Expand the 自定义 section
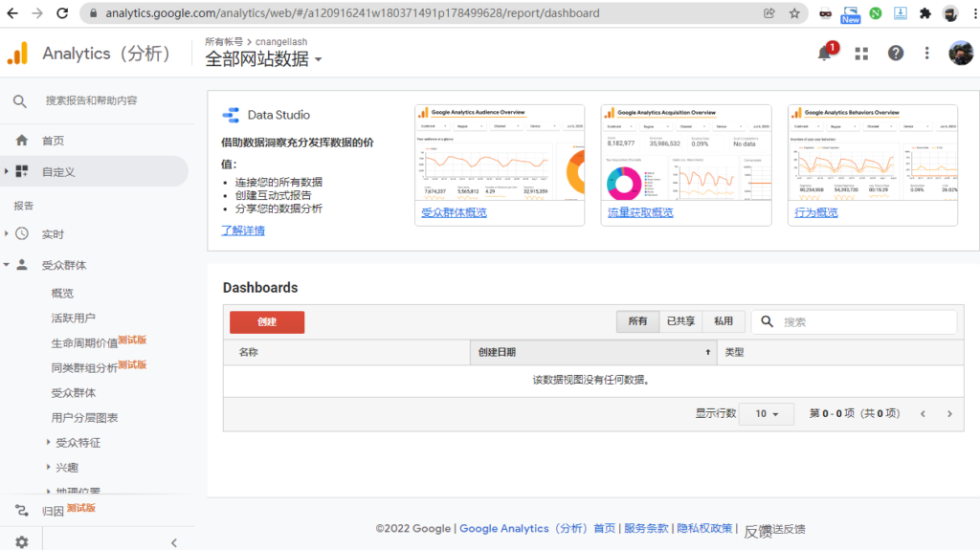 click(x=7, y=171)
